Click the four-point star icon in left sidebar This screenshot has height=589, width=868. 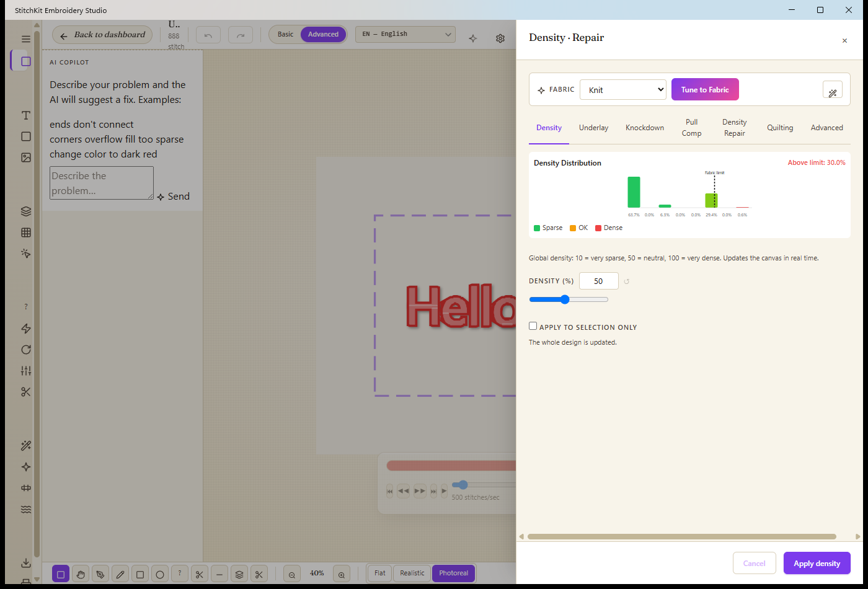click(26, 467)
